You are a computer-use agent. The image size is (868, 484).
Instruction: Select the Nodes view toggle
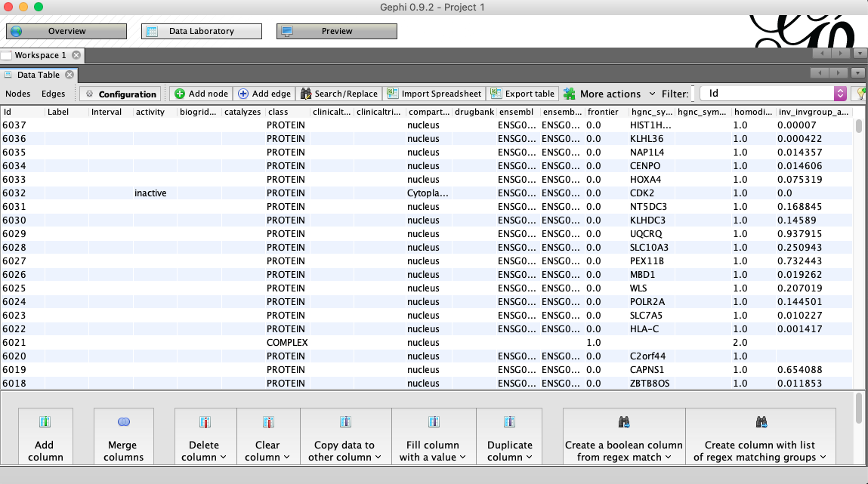pos(18,94)
